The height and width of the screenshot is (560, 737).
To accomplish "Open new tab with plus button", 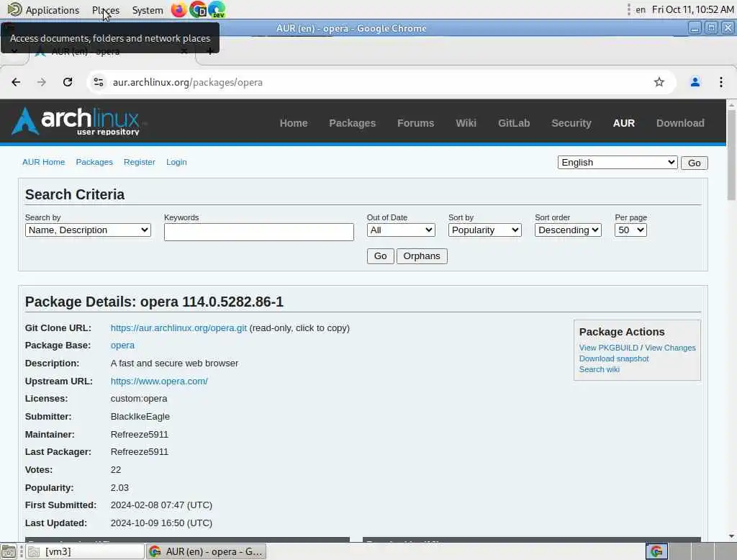I will [210, 51].
